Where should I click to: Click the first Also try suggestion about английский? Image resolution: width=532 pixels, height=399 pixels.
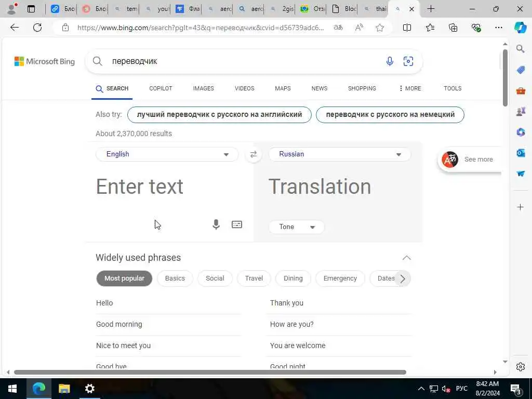[219, 115]
